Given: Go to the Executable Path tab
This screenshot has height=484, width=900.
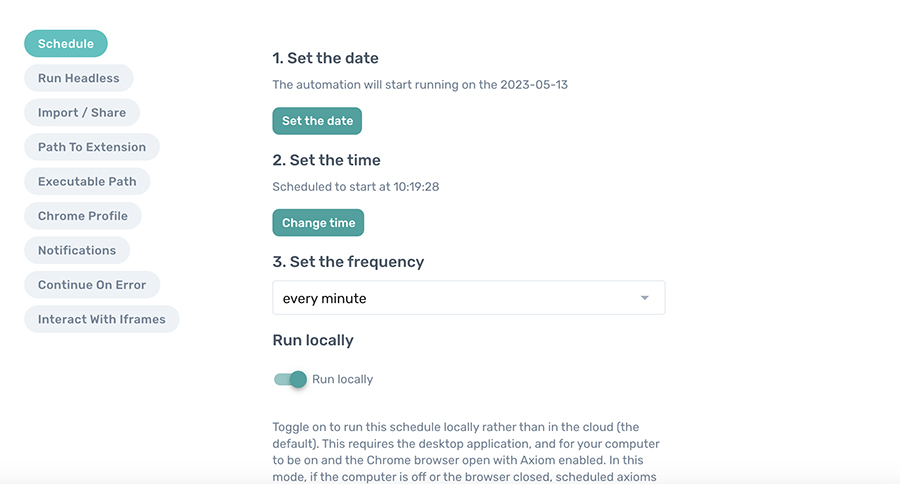Looking at the screenshot, I should [x=87, y=182].
